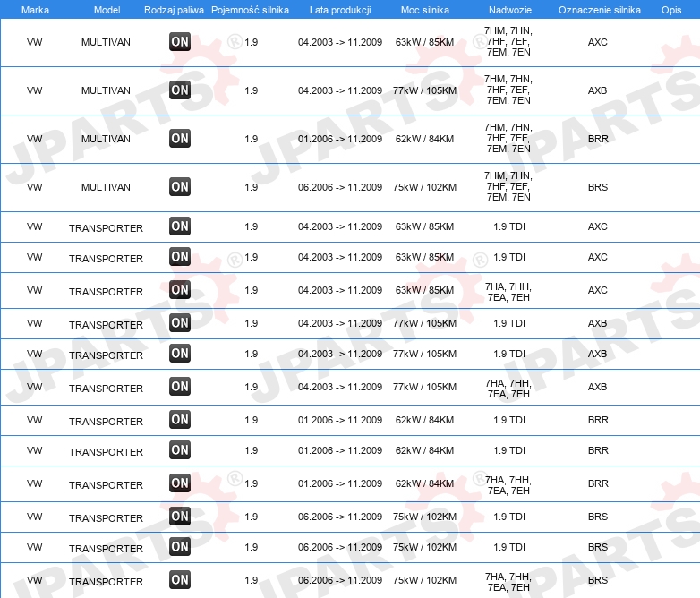Click the Opis column header

tap(671, 10)
